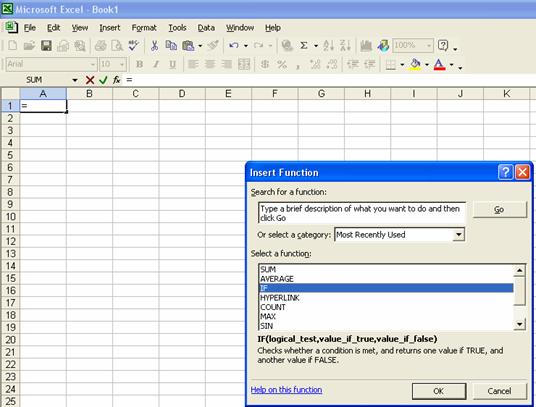Viewport: 536px width, 407px height.
Task: Click the Format Painter brush icon
Action: pyautogui.click(x=213, y=45)
